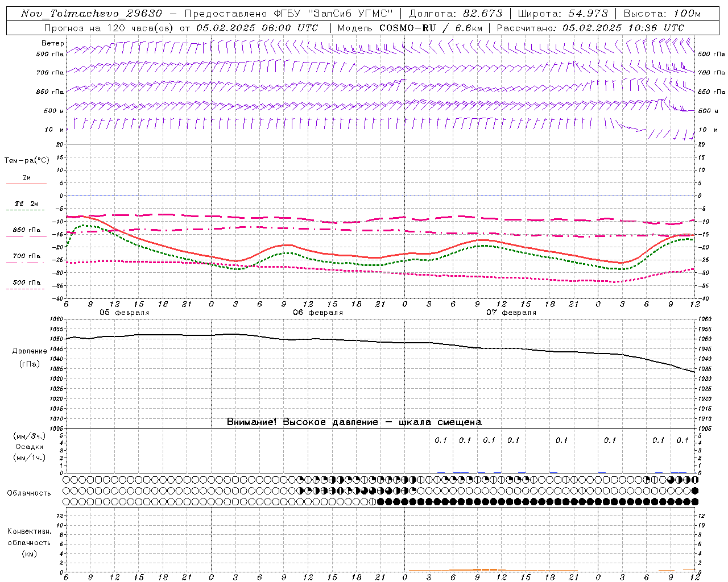Screen dimensions: 728x582
Task: Select the date label 07 февраля
Action: click(511, 313)
